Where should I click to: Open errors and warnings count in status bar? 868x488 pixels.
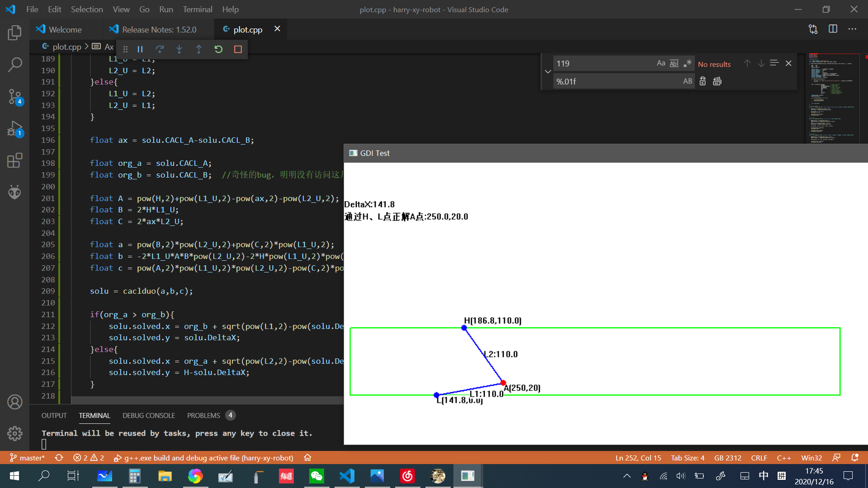pyautogui.click(x=89, y=458)
